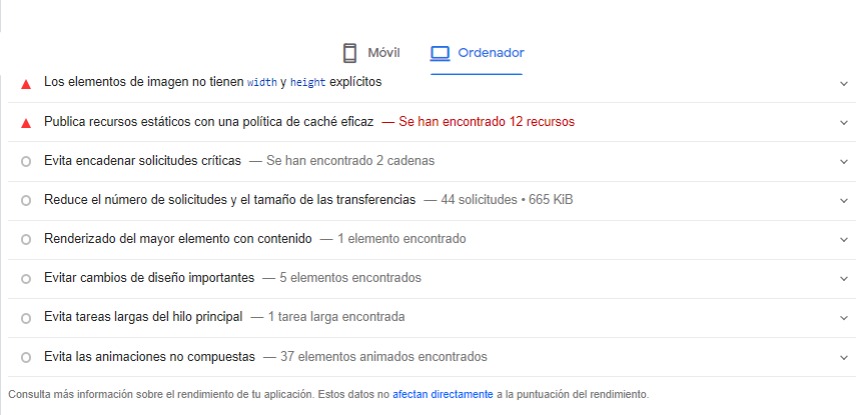Expand Evita las animaciones no compuestas chevron
Viewport: 860px width, 415px height.
(x=844, y=357)
